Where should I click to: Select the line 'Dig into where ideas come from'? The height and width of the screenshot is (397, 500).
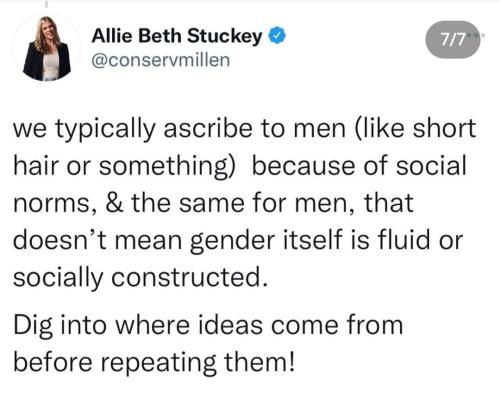[208, 326]
